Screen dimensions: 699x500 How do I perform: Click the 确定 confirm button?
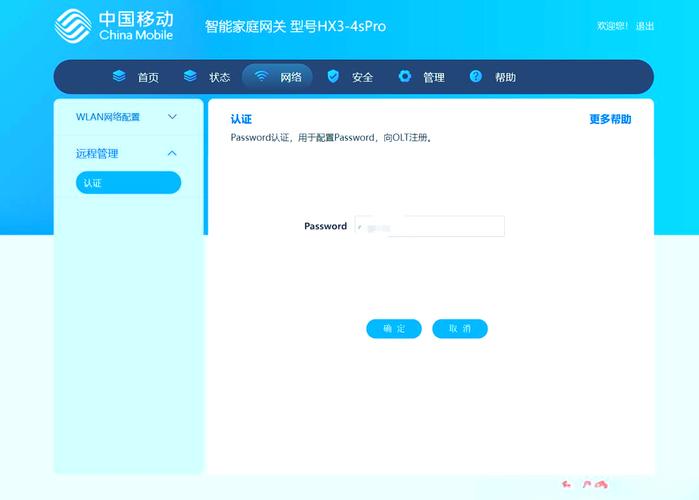394,329
